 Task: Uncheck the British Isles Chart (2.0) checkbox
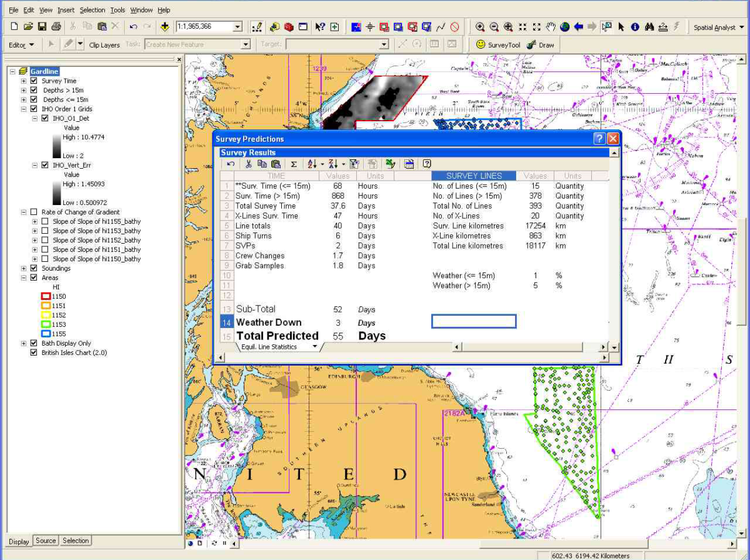(34, 352)
